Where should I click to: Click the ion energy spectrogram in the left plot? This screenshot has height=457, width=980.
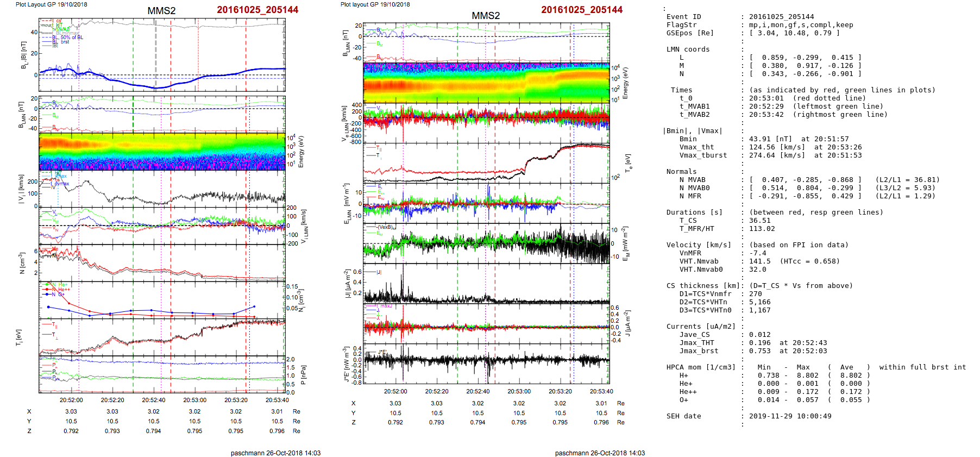coord(162,152)
